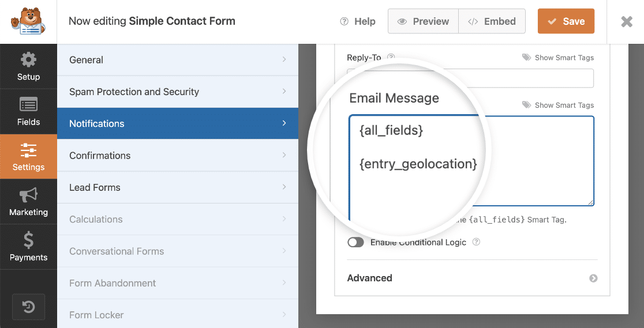Click the General row chevron

coord(284,59)
